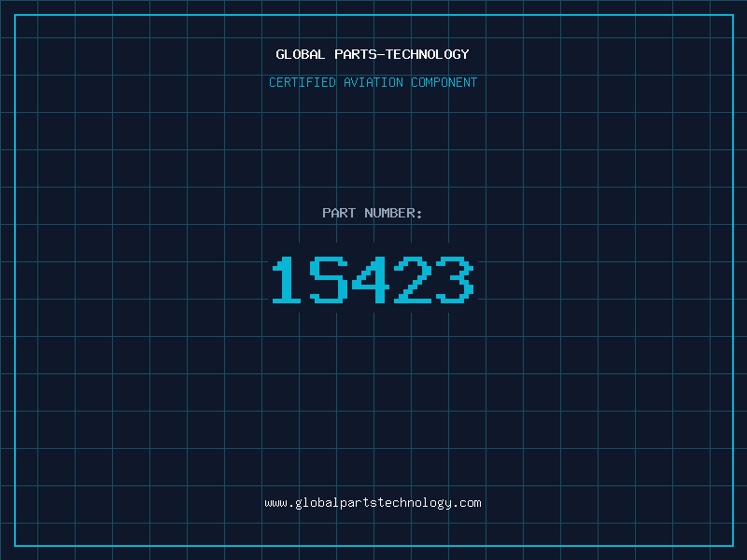Image resolution: width=747 pixels, height=560 pixels.
Task: Select the CERTIFIED AVIATION COMPONENT subtitle
Action: (x=373, y=82)
